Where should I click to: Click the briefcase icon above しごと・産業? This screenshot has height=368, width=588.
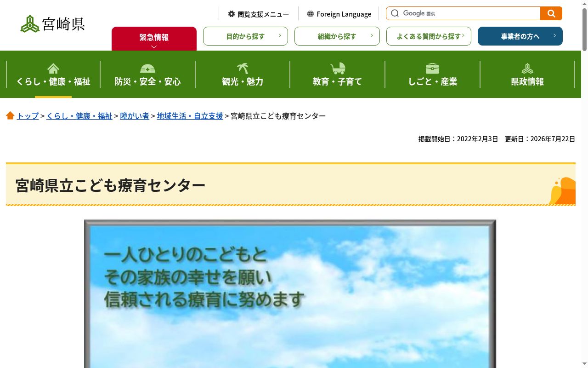pyautogui.click(x=432, y=69)
